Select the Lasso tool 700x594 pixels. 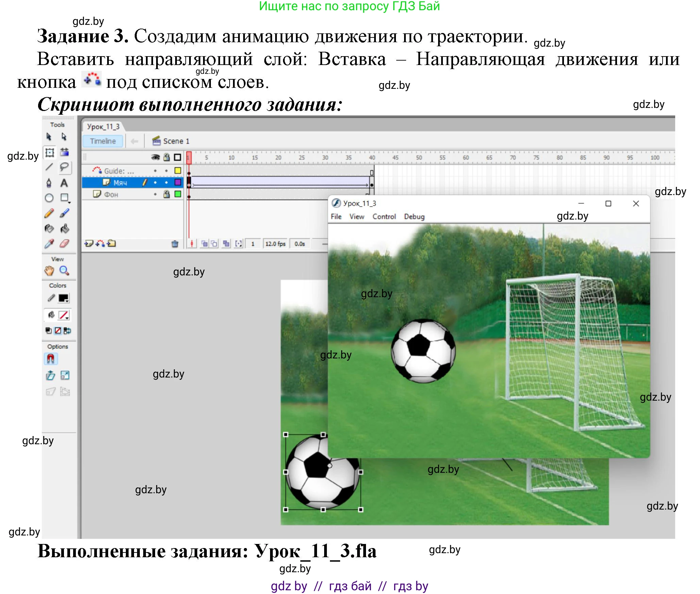pos(64,167)
